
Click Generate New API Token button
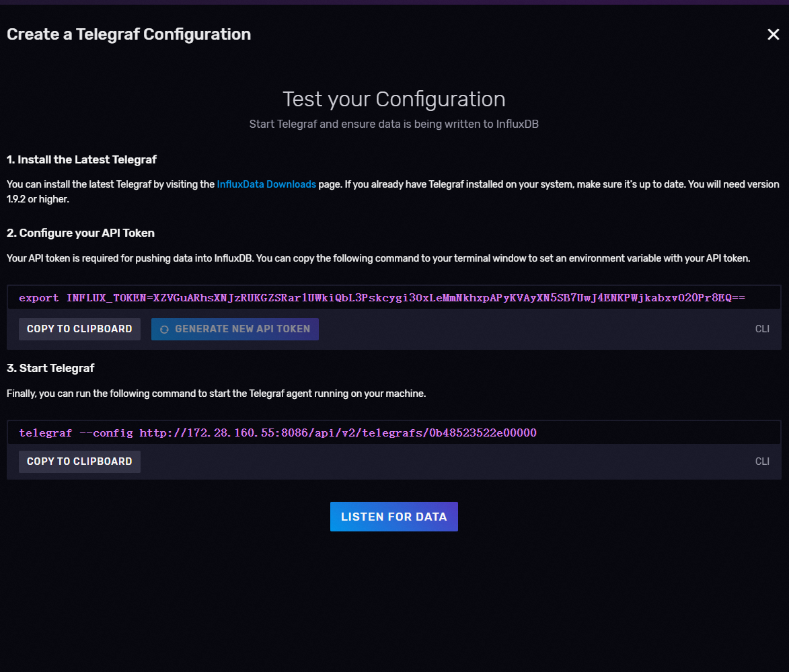click(x=235, y=329)
